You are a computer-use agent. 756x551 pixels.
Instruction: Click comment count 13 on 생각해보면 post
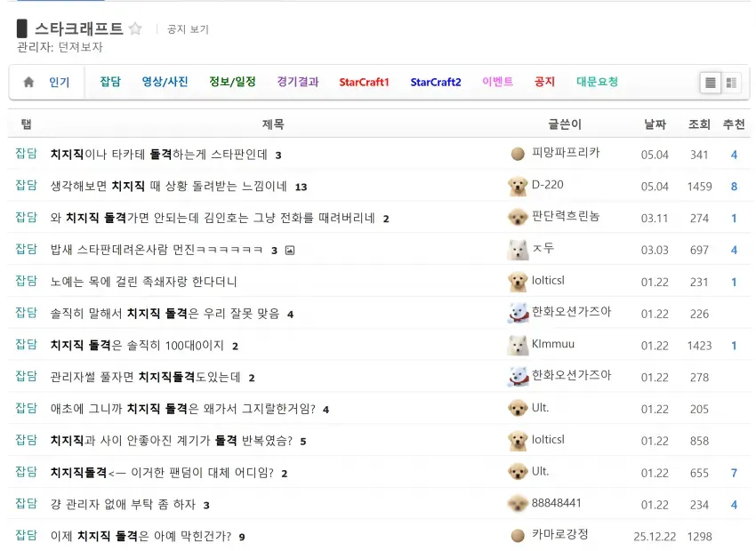[302, 187]
